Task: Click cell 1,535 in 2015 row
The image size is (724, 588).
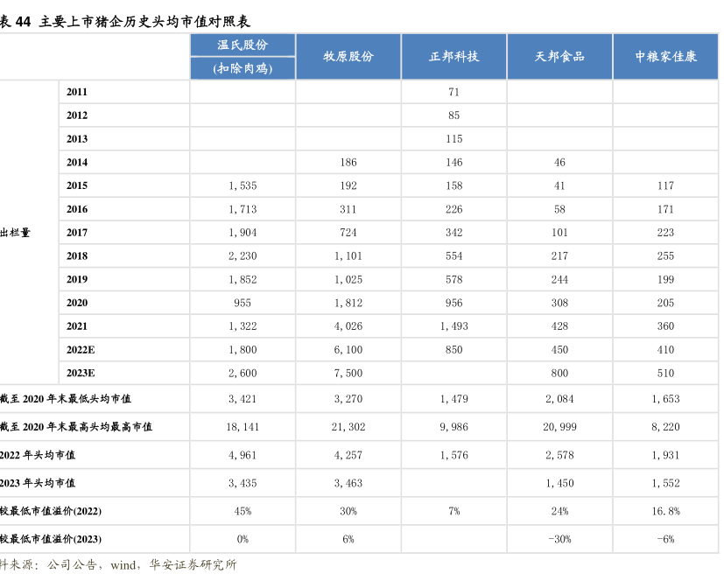Action: [243, 185]
